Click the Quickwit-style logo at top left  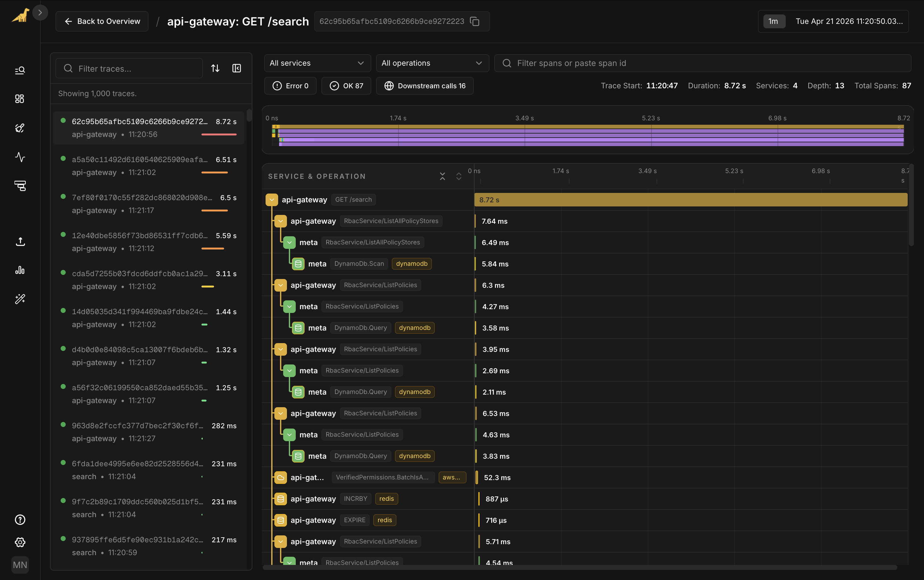click(x=20, y=15)
